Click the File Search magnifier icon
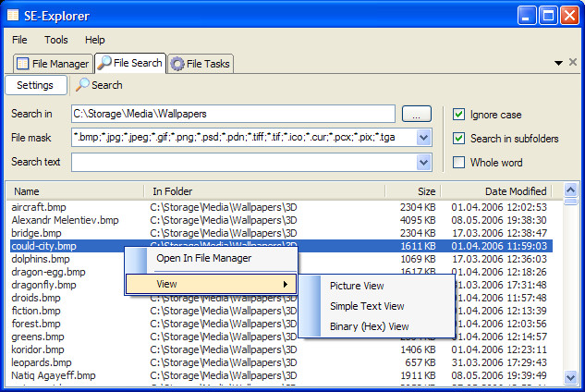 pos(104,63)
